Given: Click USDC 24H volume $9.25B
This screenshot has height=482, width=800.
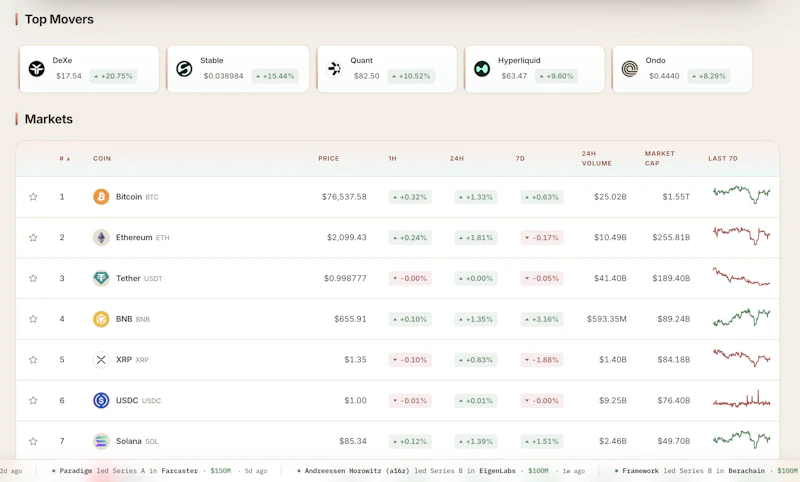Looking at the screenshot, I should (x=613, y=401).
